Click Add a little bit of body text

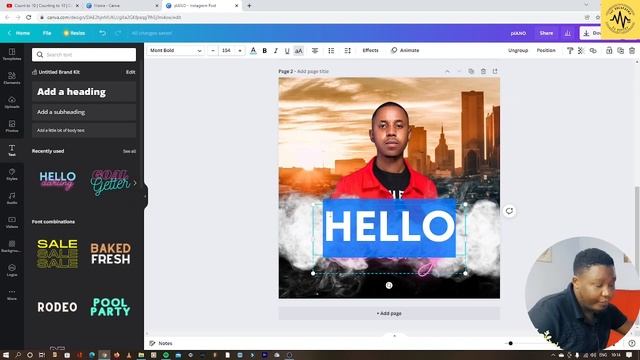click(x=84, y=130)
